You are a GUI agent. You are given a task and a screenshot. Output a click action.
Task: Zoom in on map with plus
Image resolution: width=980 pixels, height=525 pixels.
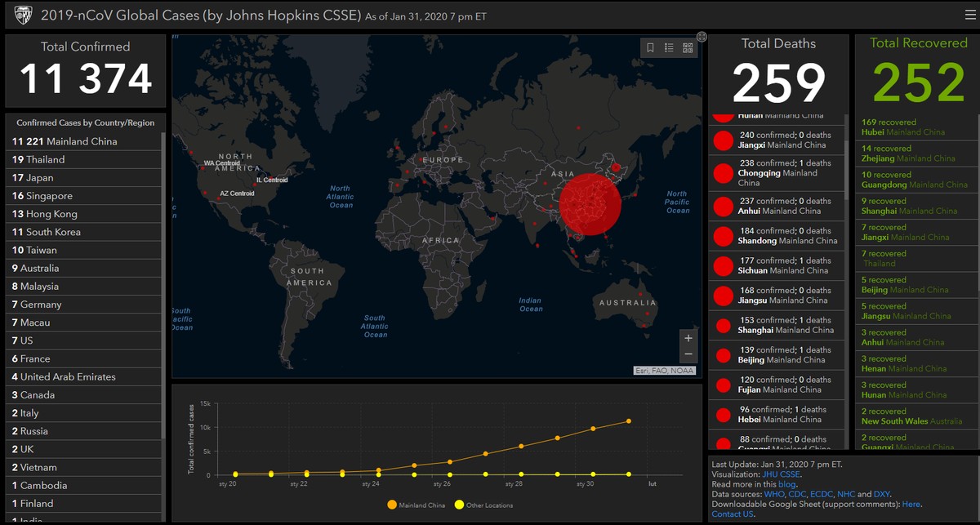[688, 338]
